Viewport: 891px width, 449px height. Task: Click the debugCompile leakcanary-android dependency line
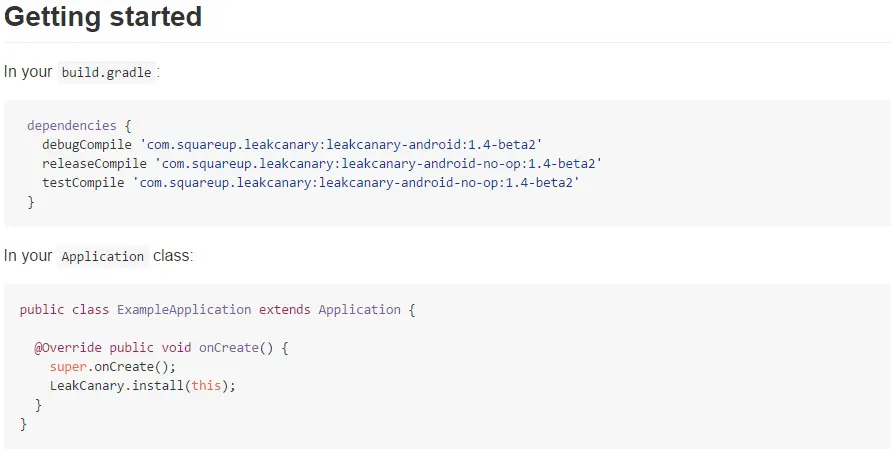click(x=292, y=144)
